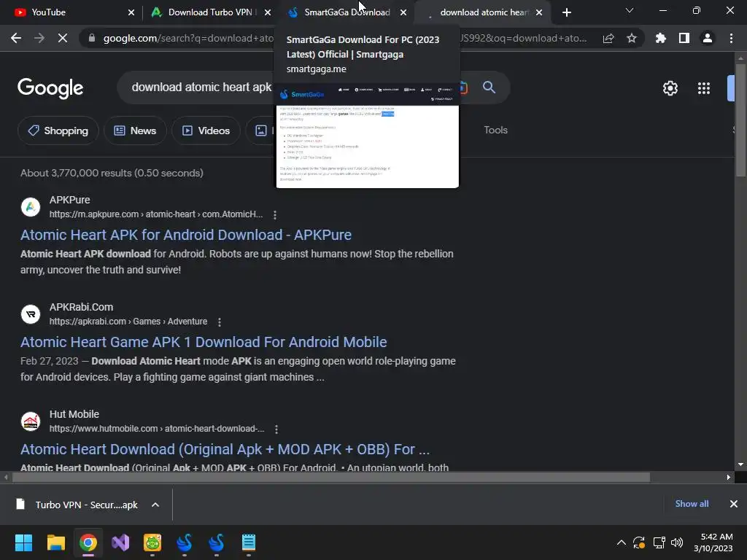Close the Download Turbo VPN tab
Image resolution: width=747 pixels, height=560 pixels.
point(268,12)
